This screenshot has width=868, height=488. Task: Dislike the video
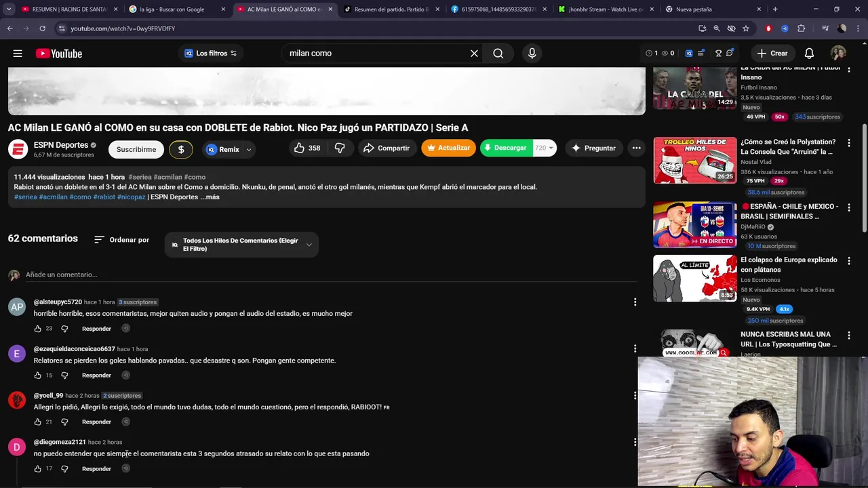[x=340, y=148]
